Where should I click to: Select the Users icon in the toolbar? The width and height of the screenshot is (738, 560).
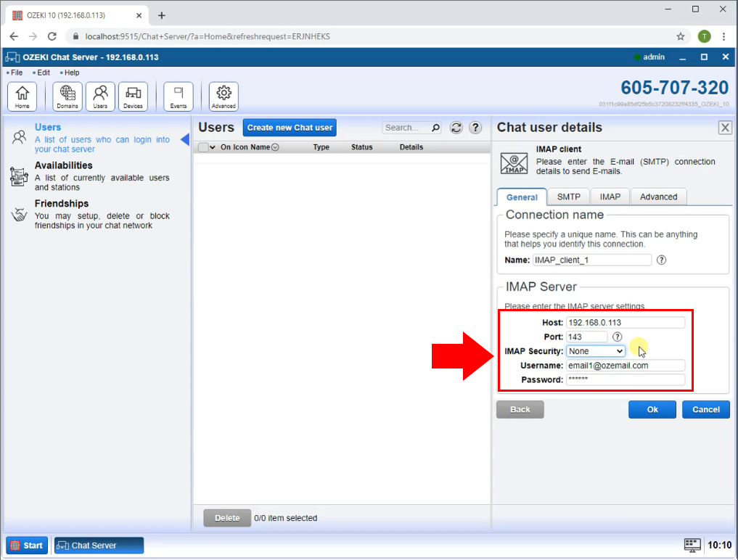pos(100,95)
